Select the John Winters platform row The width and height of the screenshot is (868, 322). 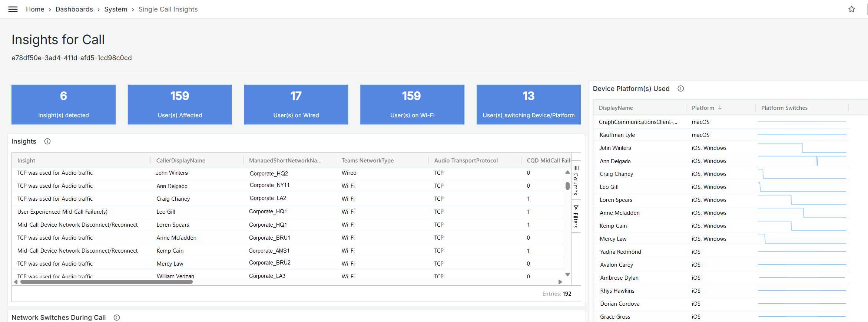click(615, 148)
